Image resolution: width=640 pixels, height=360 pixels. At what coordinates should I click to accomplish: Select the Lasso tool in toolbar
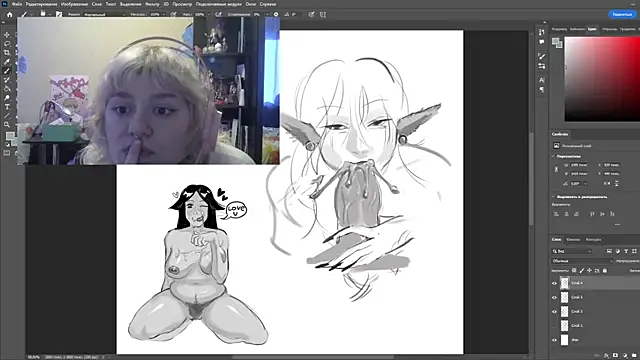tap(7, 44)
